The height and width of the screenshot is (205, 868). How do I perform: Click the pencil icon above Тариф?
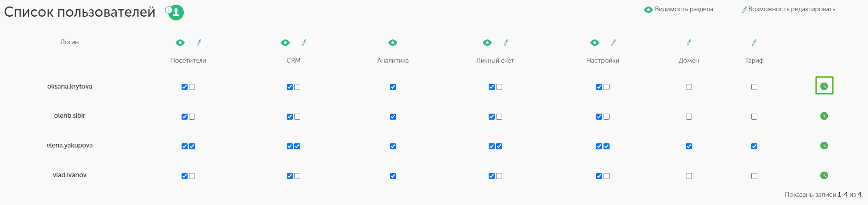754,43
